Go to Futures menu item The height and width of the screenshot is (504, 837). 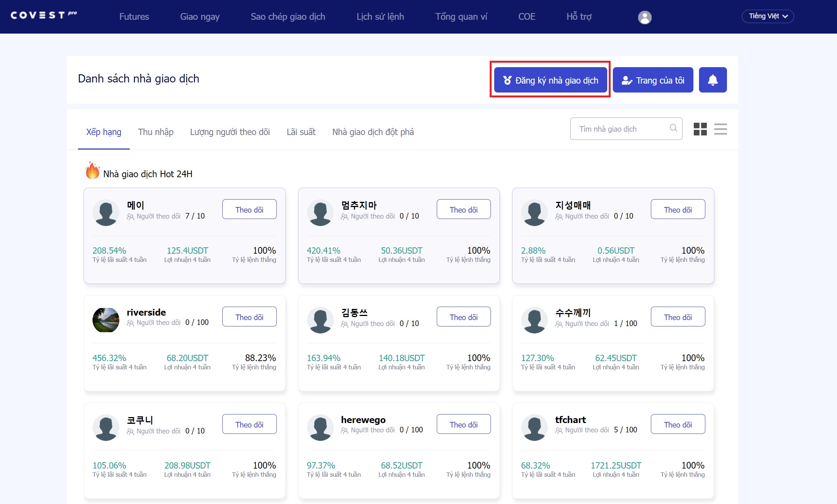[x=134, y=17]
